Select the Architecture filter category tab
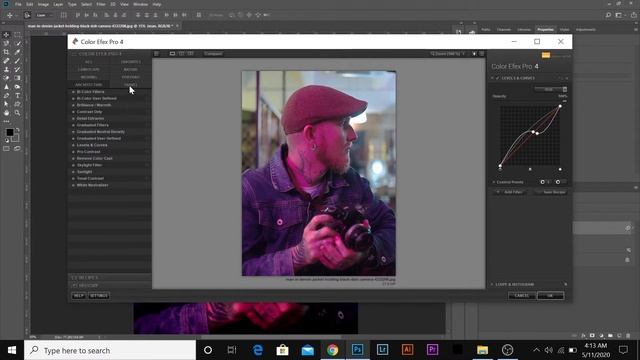Image resolution: width=640 pixels, height=360 pixels. (89, 84)
